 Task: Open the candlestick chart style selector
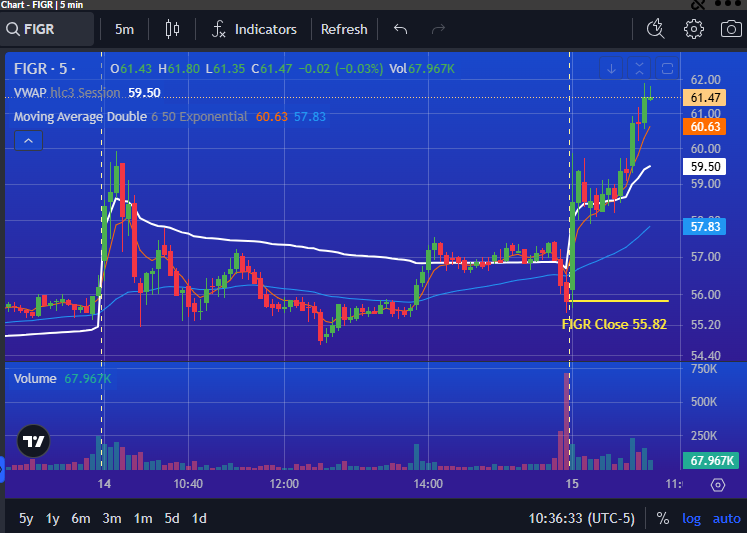(172, 30)
